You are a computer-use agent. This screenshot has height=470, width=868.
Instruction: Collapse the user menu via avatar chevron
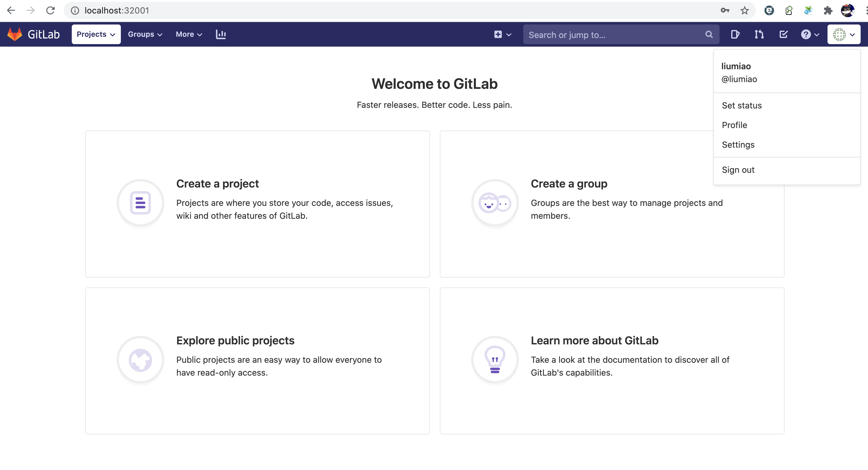pos(852,35)
